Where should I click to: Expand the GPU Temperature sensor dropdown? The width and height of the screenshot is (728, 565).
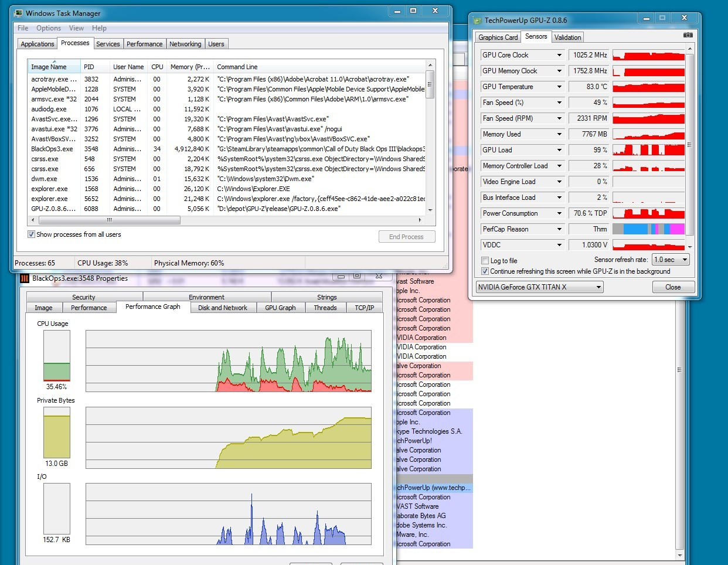tap(559, 87)
